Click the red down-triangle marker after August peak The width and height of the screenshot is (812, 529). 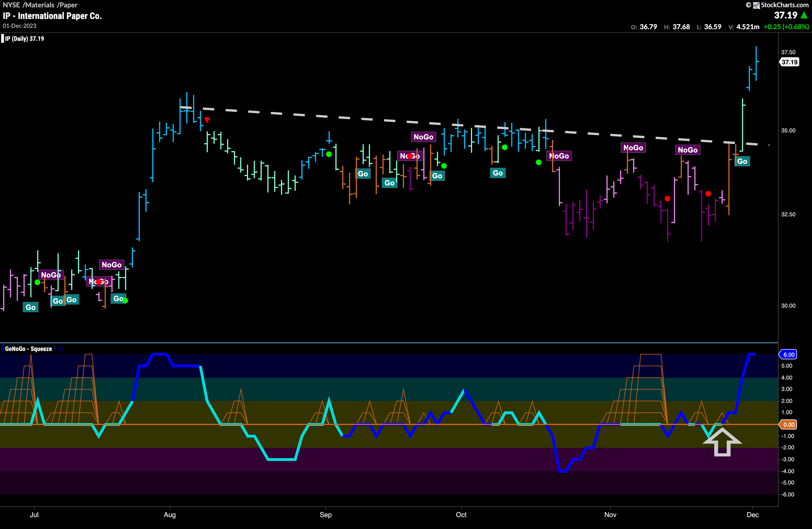[207, 120]
